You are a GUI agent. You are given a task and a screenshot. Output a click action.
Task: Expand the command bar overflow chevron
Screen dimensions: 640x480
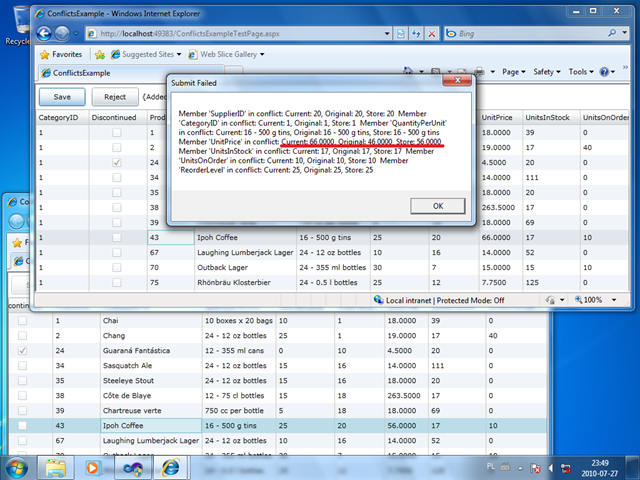625,67
